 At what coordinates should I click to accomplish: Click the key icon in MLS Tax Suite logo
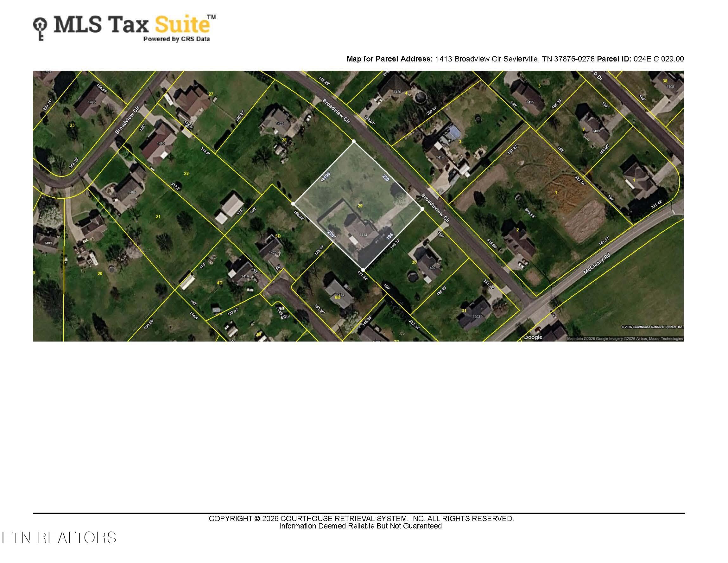40,29
